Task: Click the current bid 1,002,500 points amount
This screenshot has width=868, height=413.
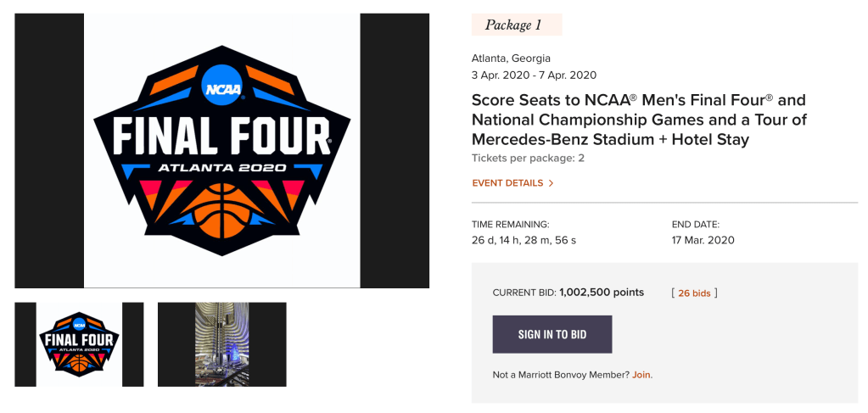Action: tap(602, 293)
